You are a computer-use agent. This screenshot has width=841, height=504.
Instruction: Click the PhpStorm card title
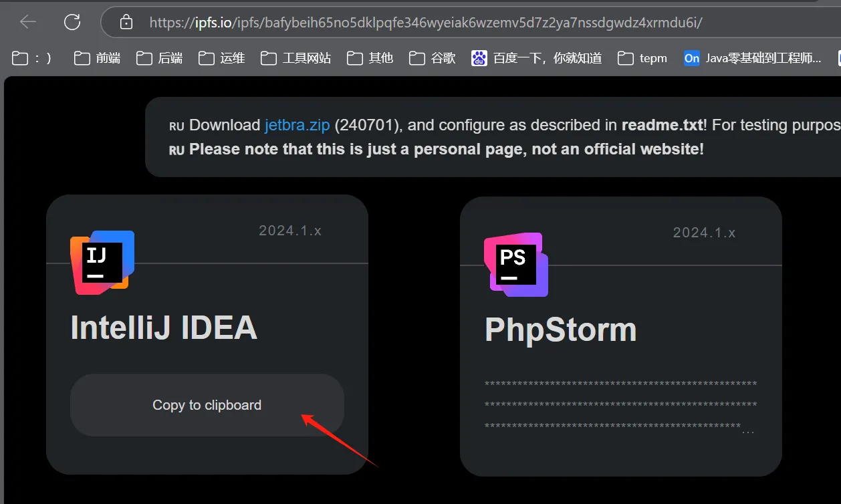561,330
